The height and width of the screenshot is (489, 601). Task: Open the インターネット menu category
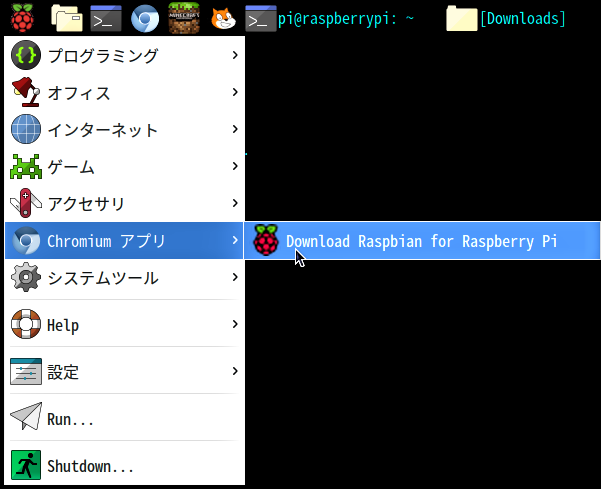click(x=125, y=130)
